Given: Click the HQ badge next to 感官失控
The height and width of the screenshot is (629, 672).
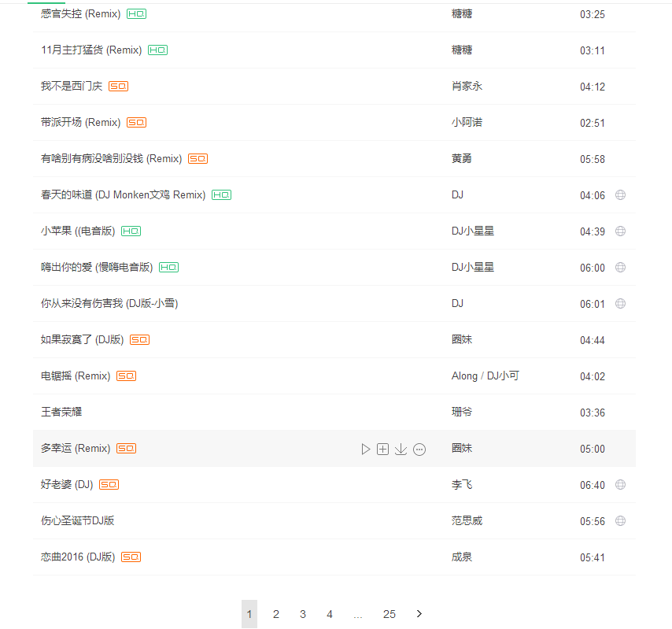Looking at the screenshot, I should 136,14.
